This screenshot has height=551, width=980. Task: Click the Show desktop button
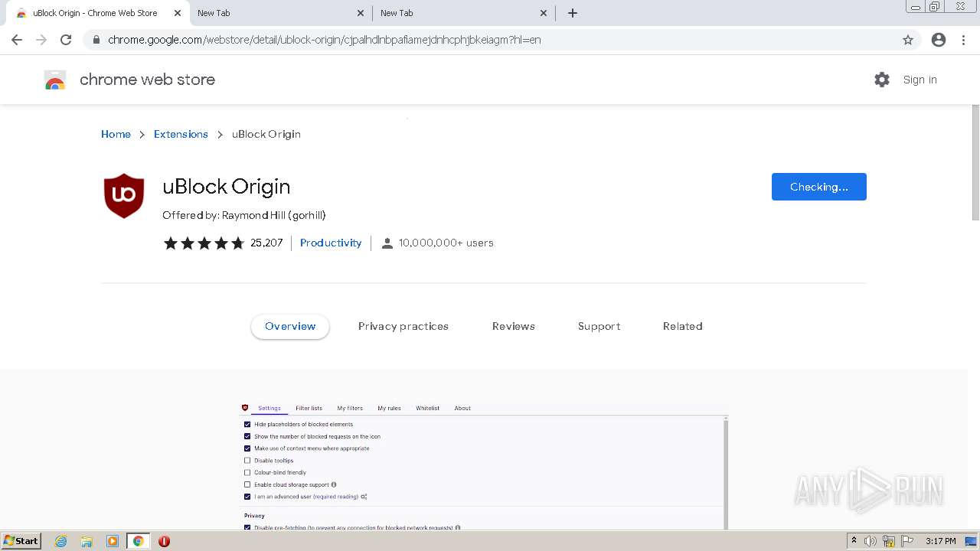pos(972,541)
